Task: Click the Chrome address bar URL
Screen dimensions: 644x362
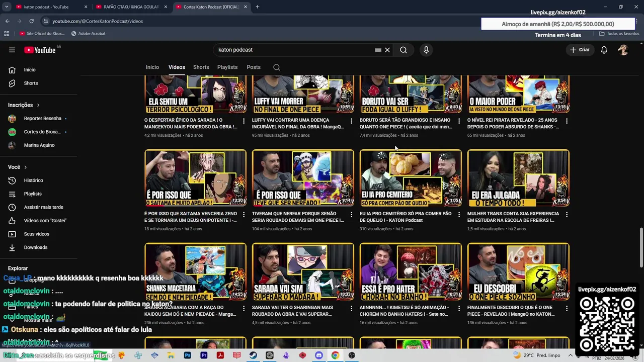Action: tap(98, 21)
